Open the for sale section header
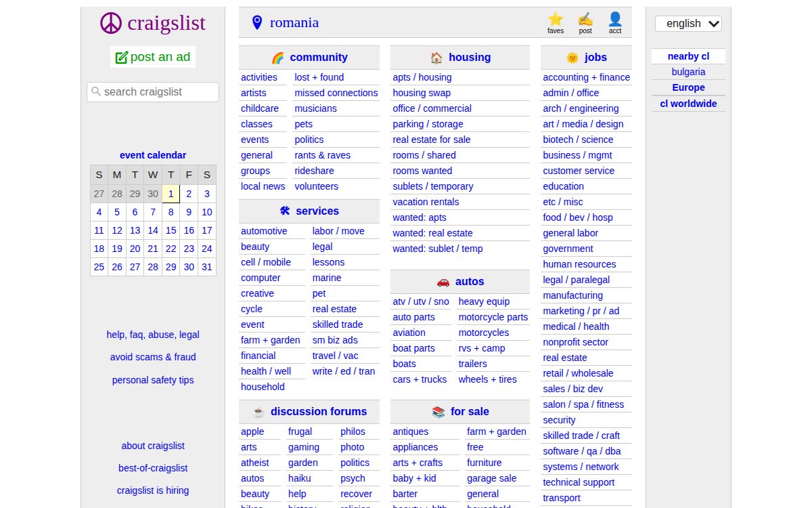Viewport: 812px width, 508px height. click(x=470, y=412)
